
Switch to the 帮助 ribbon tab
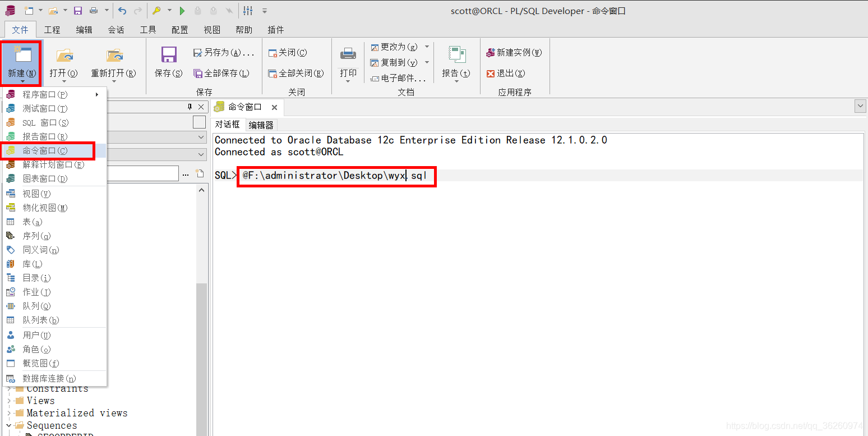pyautogui.click(x=244, y=30)
